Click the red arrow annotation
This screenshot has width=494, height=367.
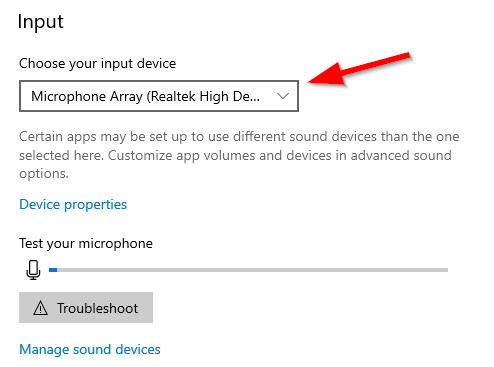coord(360,70)
